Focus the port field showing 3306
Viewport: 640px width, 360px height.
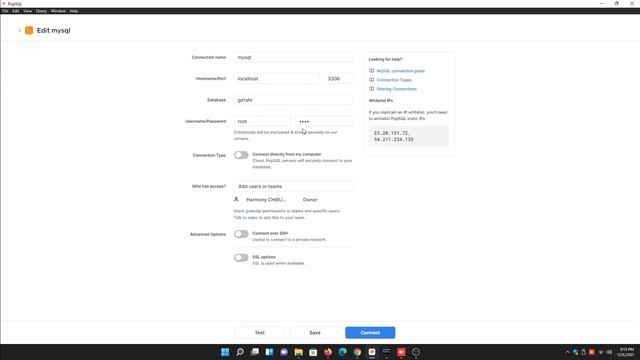click(x=338, y=78)
